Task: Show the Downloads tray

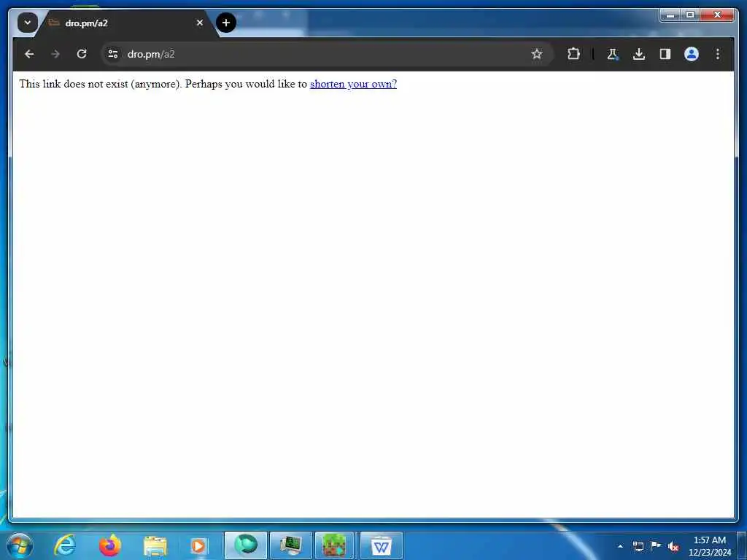Action: coord(639,54)
